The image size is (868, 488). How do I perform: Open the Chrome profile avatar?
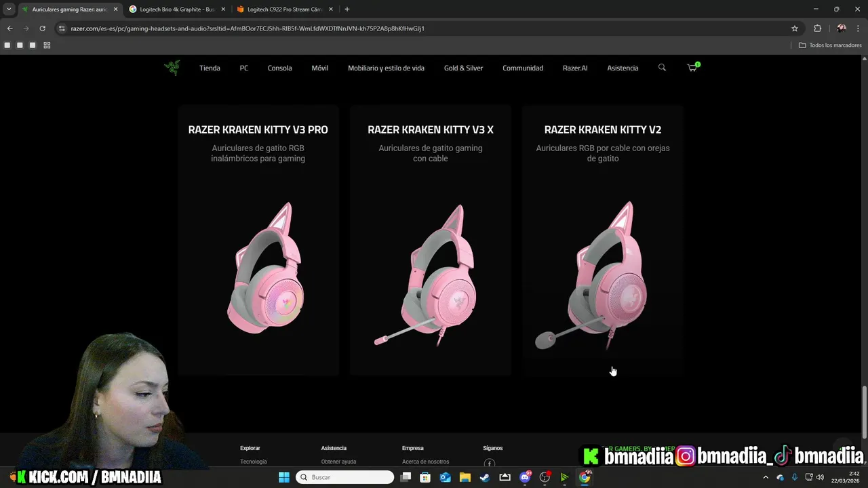click(x=842, y=28)
